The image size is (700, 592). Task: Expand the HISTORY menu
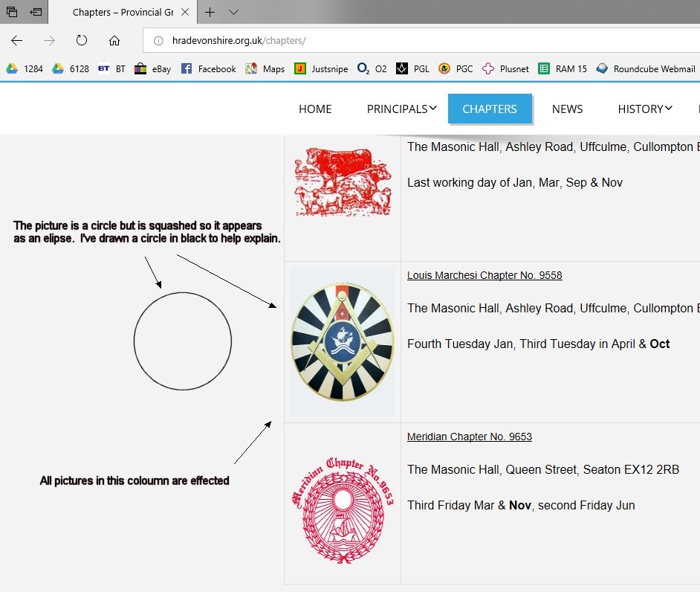point(645,109)
